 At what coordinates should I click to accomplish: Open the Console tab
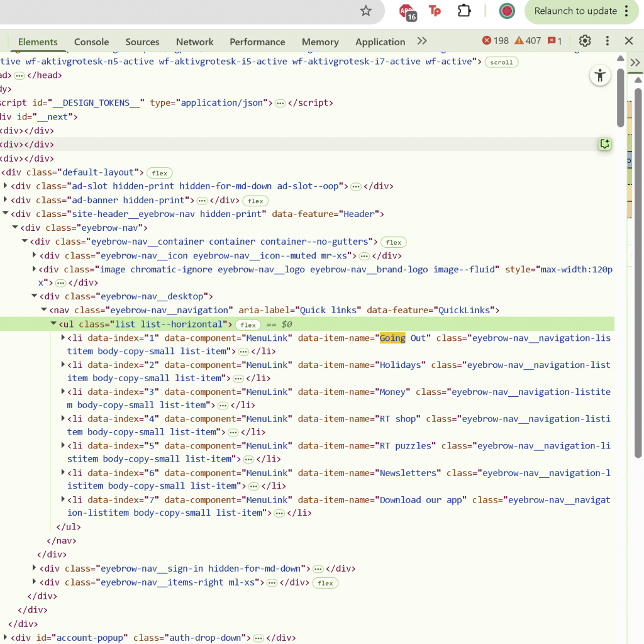[x=92, y=42]
